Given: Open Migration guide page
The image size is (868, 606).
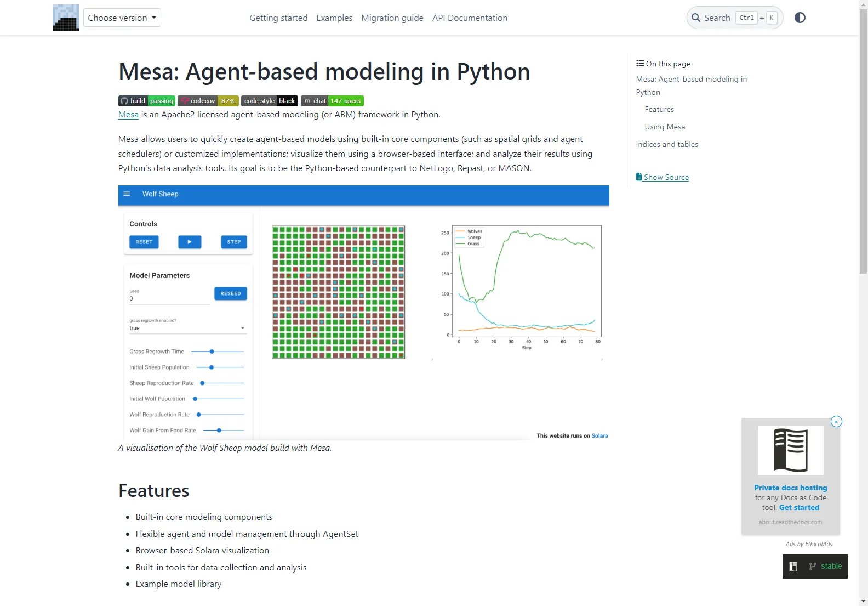Looking at the screenshot, I should point(392,18).
